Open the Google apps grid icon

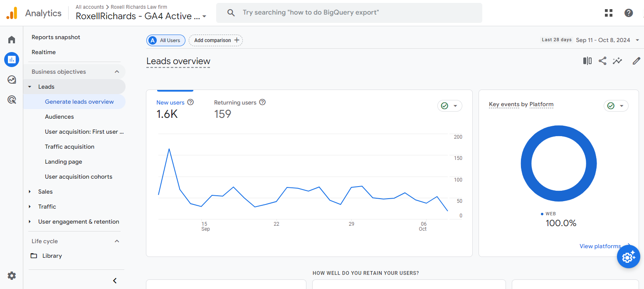pos(608,13)
